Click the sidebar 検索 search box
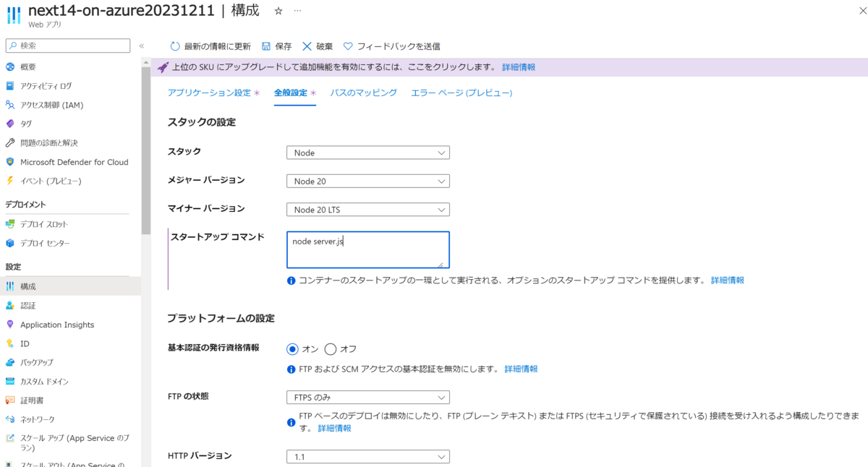This screenshot has width=868, height=467. [x=68, y=46]
